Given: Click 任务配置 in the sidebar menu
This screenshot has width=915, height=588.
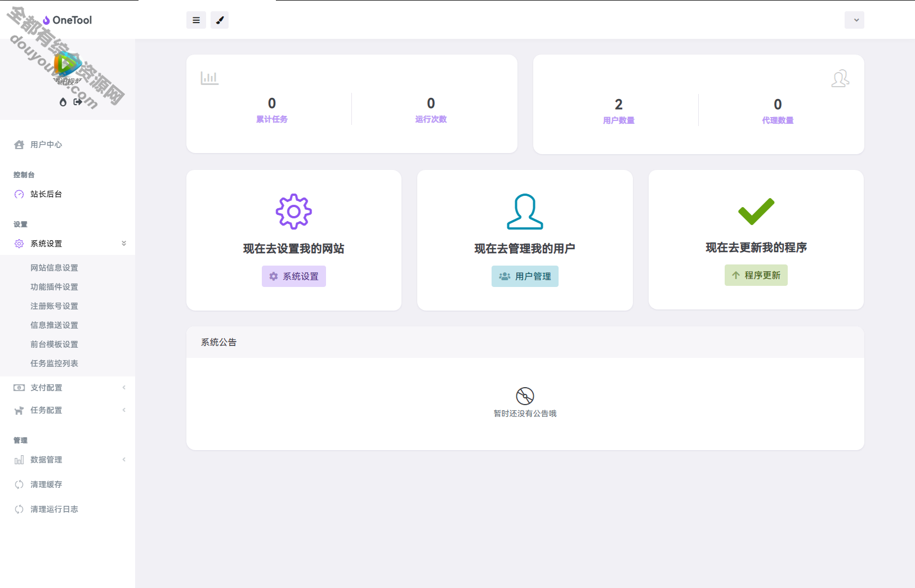Looking at the screenshot, I should (46, 410).
